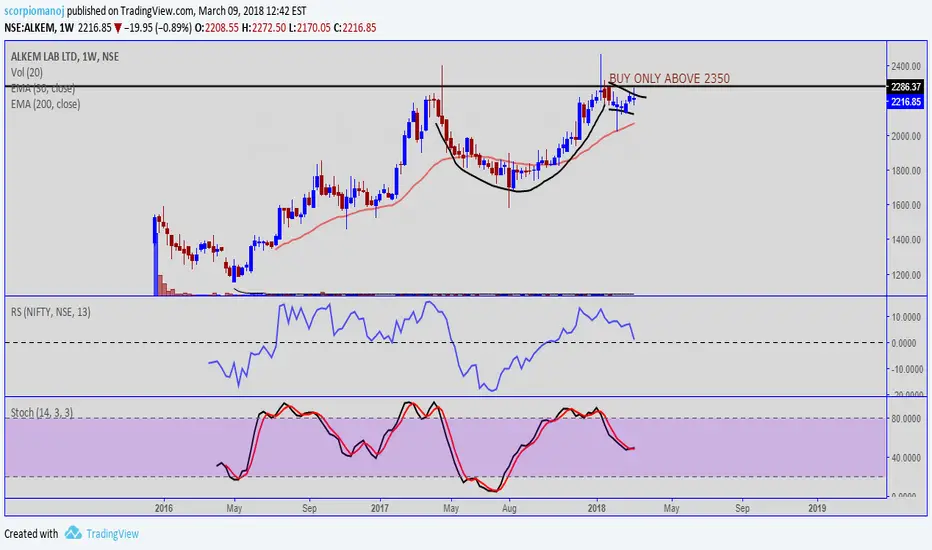
Task: Click the 2017 label on time axis
Action: (x=379, y=508)
